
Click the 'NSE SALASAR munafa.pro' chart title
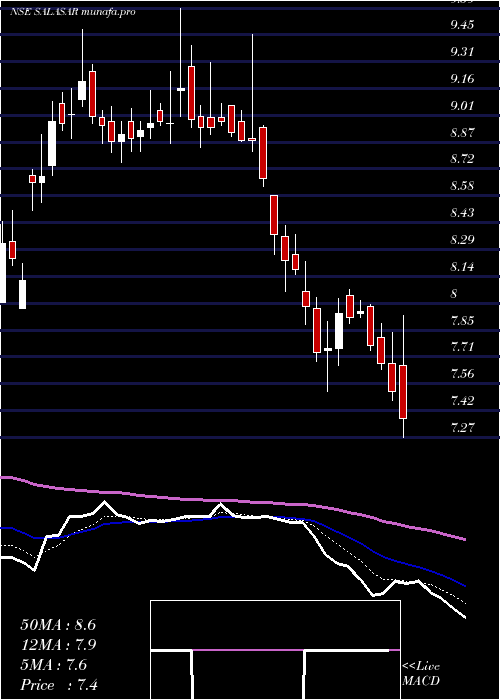click(x=73, y=12)
